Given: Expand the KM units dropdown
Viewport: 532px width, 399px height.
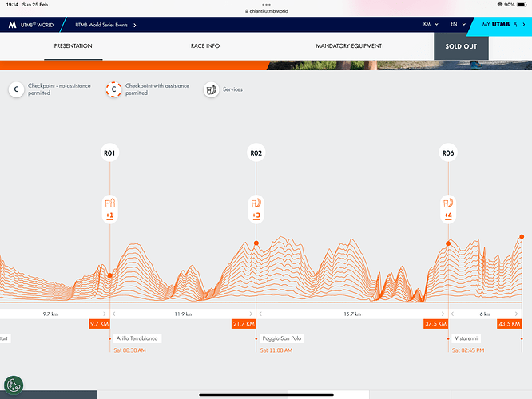Looking at the screenshot, I should [431, 25].
